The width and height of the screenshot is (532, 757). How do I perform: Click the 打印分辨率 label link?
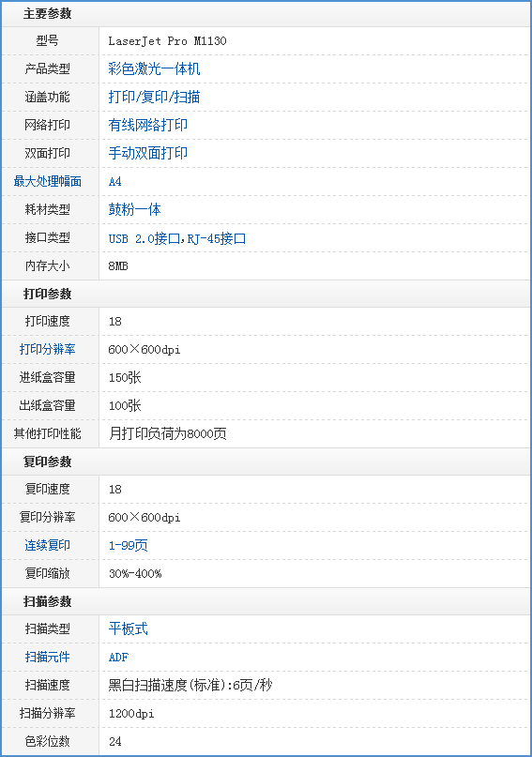[47, 349]
